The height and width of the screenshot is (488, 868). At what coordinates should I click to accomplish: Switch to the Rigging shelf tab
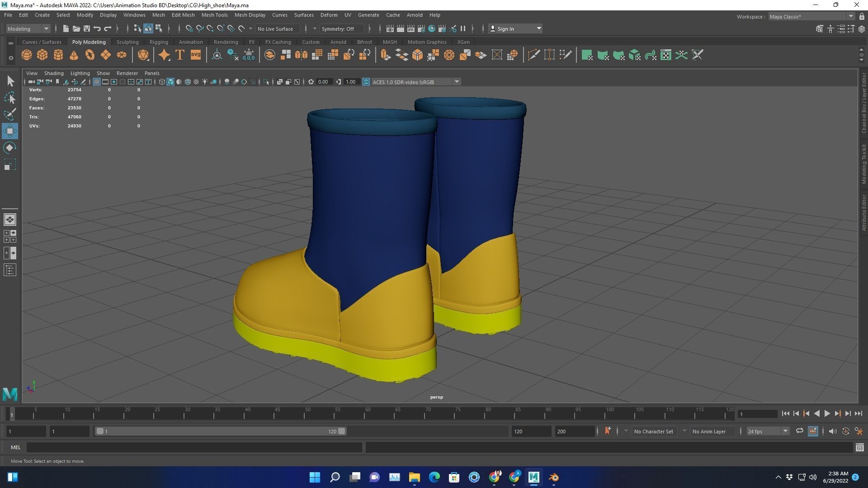(159, 42)
